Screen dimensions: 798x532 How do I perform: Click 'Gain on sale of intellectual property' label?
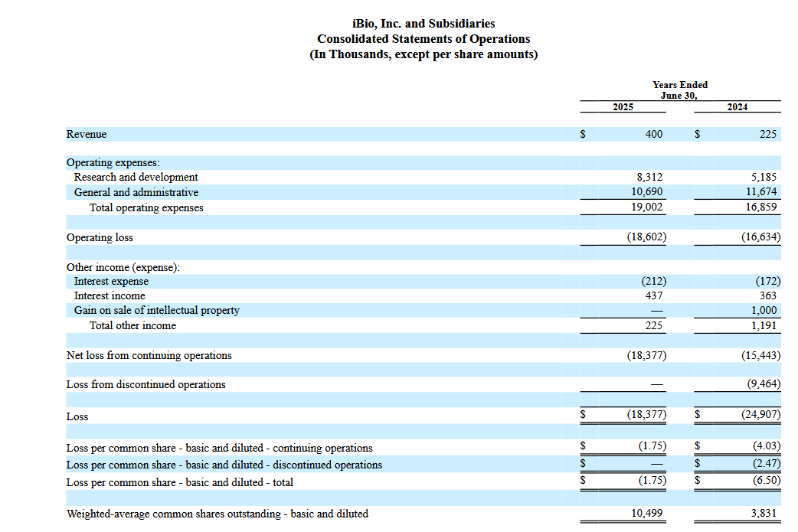coord(156,311)
